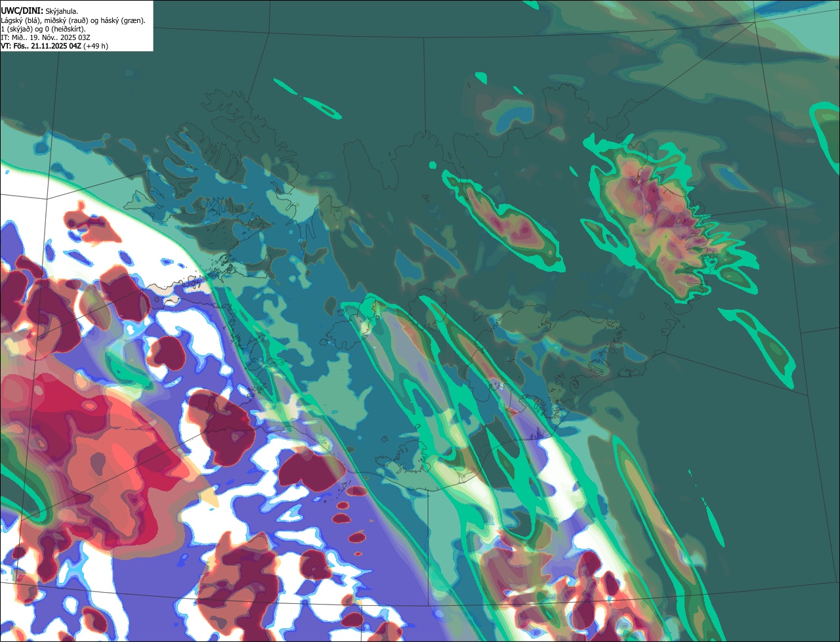Click the word "Skýjahula." in the legend
The height and width of the screenshot is (642, 840).
point(62,11)
